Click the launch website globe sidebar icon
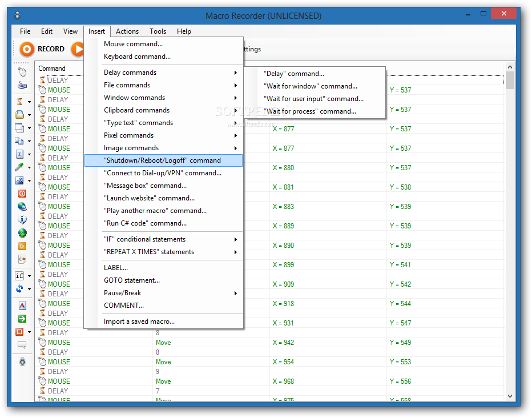Image resolution: width=532 pixels, height=418 pixels. point(22,233)
